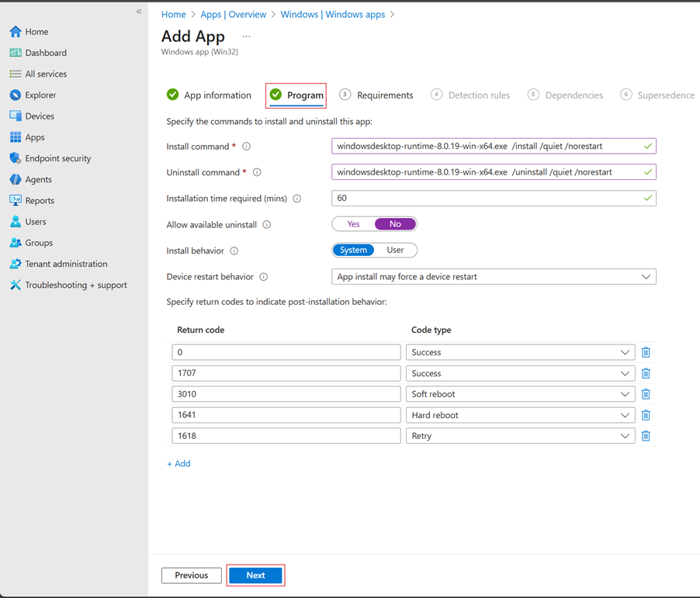Select Troubleshooting + support
Viewport: 700px width, 598px height.
(71, 285)
